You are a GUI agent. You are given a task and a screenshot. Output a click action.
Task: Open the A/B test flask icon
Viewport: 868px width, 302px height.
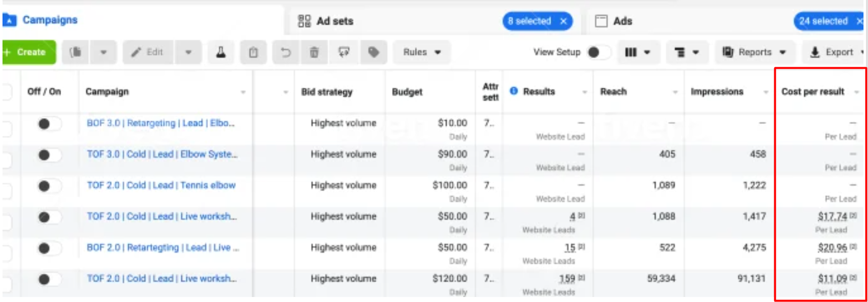tap(221, 52)
